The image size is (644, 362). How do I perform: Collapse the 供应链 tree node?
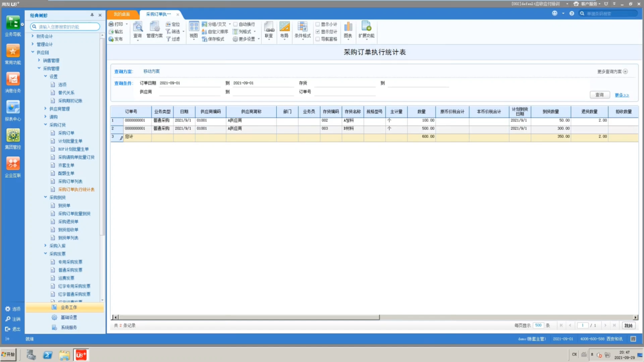33,52
